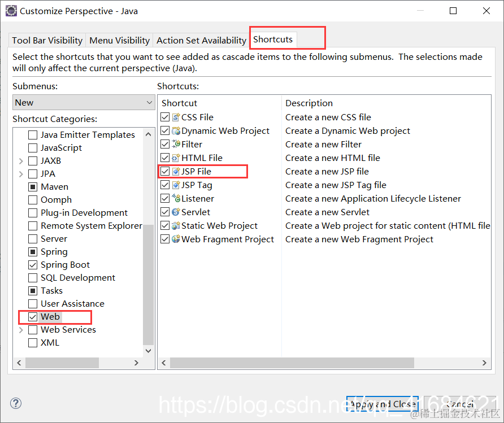This screenshot has width=504, height=423.
Task: Uncheck the Spring Boot category
Action: tap(33, 265)
